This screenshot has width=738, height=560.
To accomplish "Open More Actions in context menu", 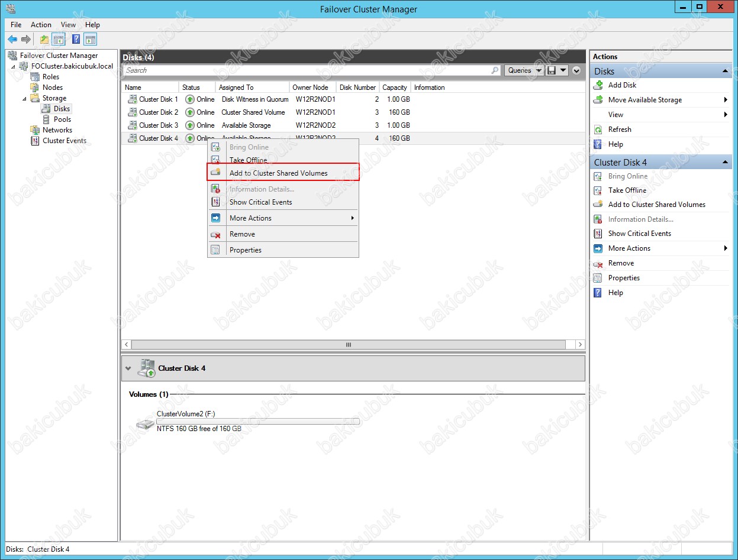I will 283,218.
